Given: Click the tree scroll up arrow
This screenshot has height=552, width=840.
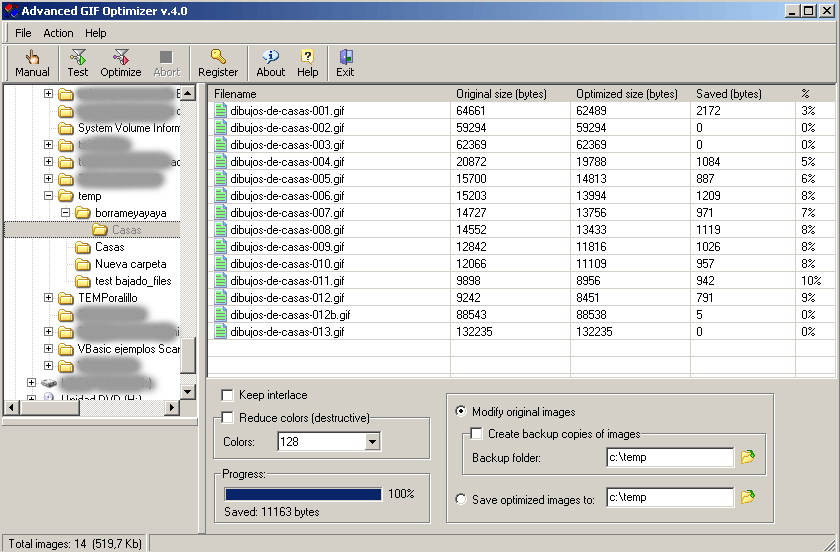Looking at the screenshot, I should pos(188,93).
